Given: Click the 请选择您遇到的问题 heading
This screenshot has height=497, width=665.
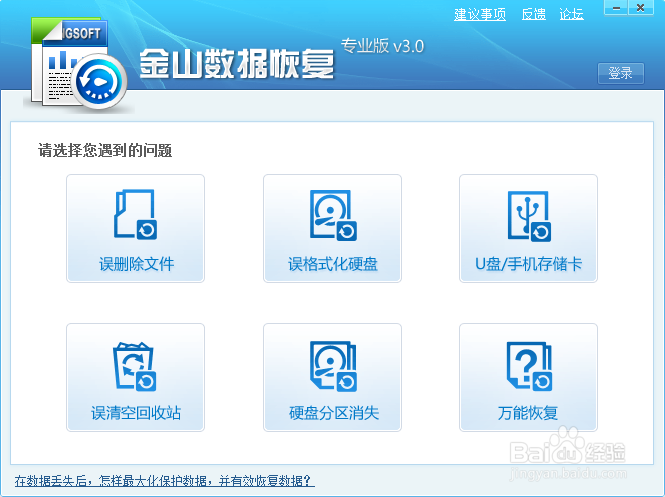Looking at the screenshot, I should pyautogui.click(x=105, y=150).
